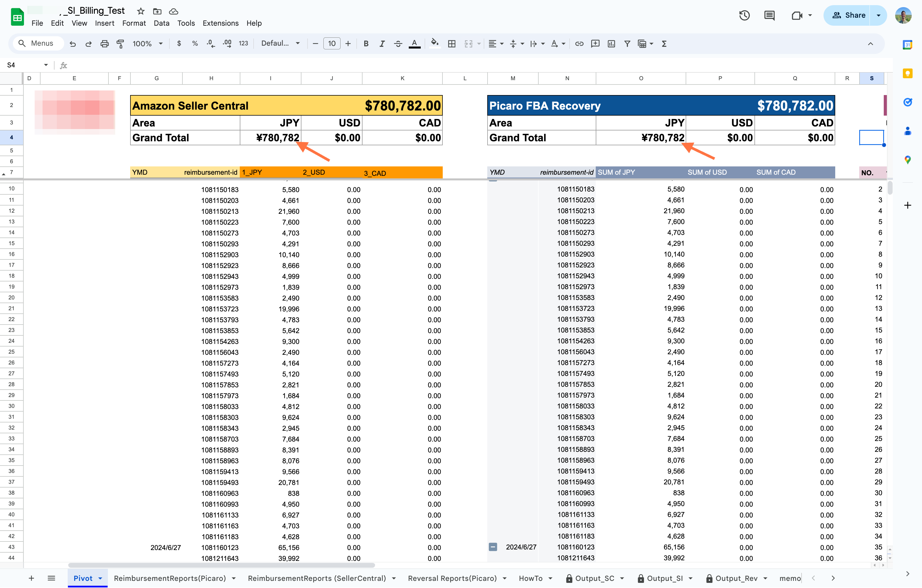This screenshot has width=922, height=588.
Task: Open Google Tasks side panel
Action: tap(907, 102)
